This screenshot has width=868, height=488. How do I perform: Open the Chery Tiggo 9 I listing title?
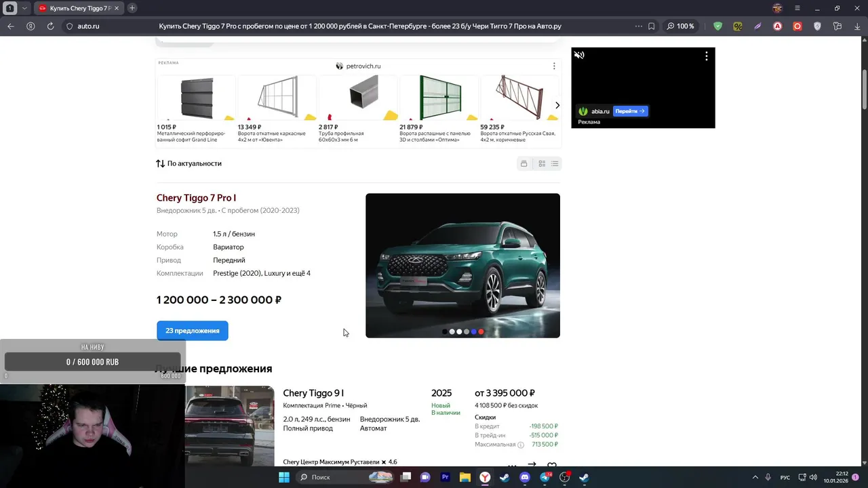pyautogui.click(x=313, y=393)
